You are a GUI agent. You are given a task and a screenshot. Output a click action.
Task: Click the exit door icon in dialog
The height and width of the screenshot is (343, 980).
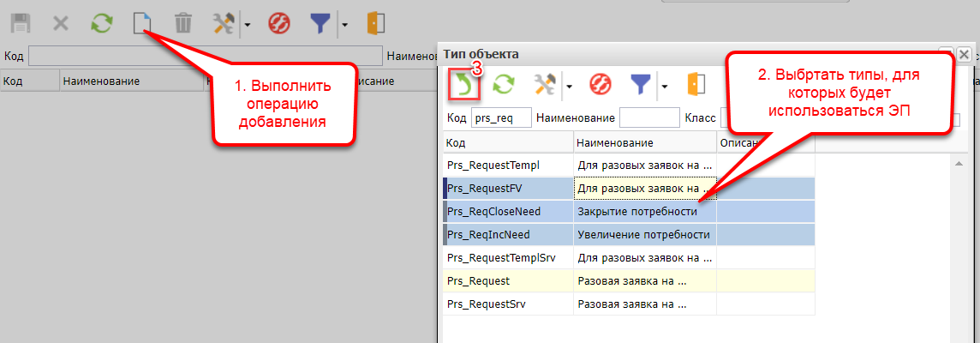tap(695, 84)
